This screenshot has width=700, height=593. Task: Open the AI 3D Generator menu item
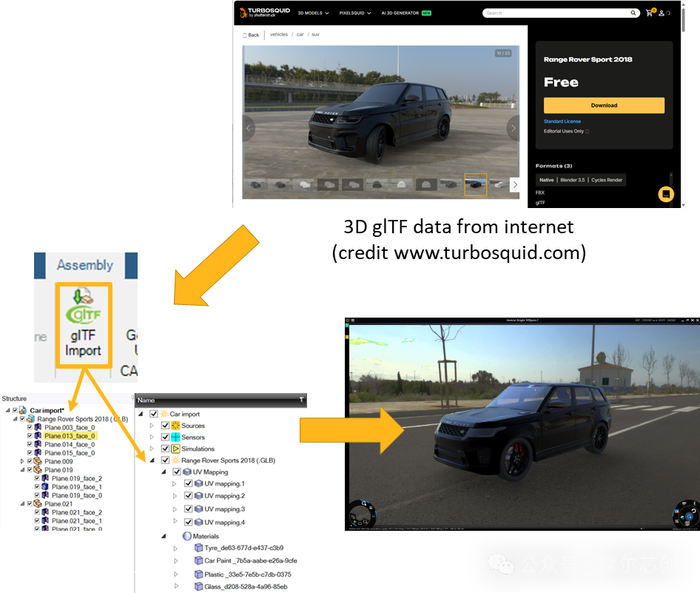pyautogui.click(x=405, y=13)
